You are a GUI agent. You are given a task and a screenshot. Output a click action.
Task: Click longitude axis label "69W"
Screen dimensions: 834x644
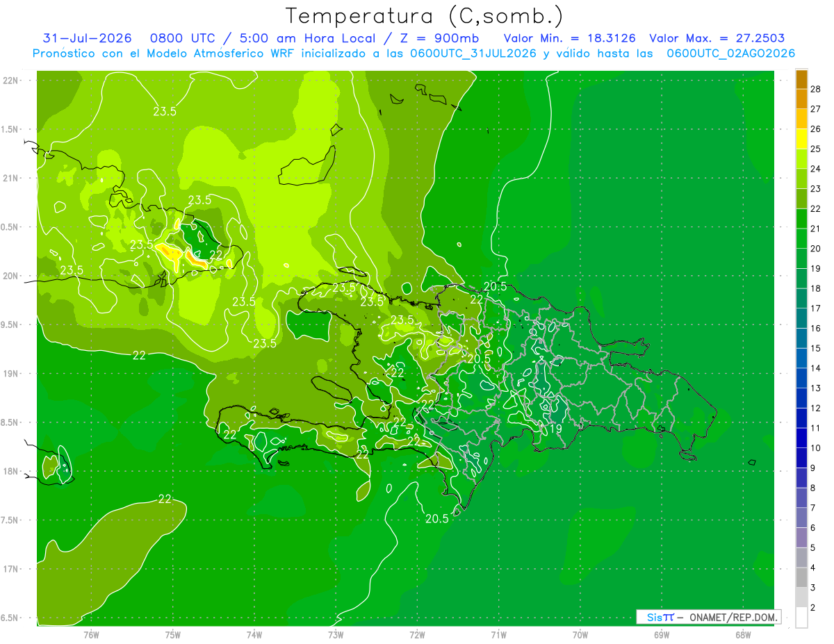click(661, 634)
